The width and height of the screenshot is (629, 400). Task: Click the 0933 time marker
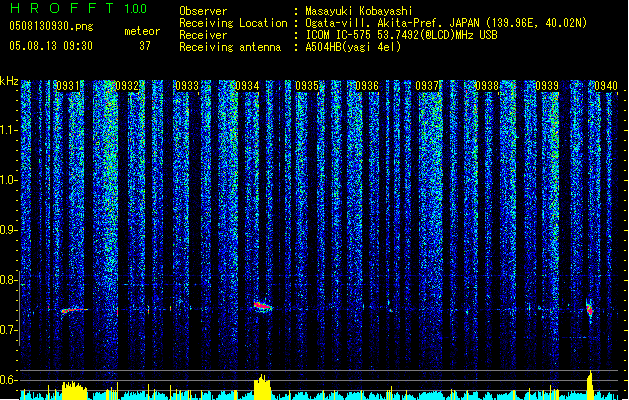click(187, 86)
